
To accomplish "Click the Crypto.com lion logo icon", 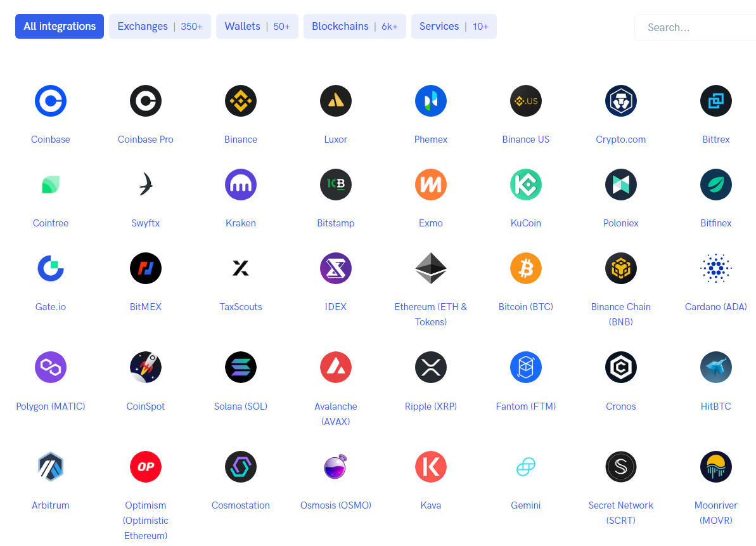I will click(620, 101).
